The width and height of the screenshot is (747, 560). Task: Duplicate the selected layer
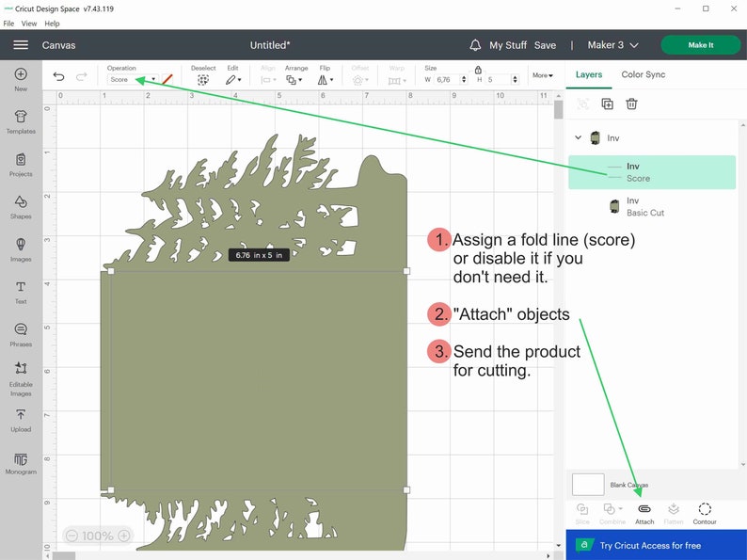click(x=607, y=104)
